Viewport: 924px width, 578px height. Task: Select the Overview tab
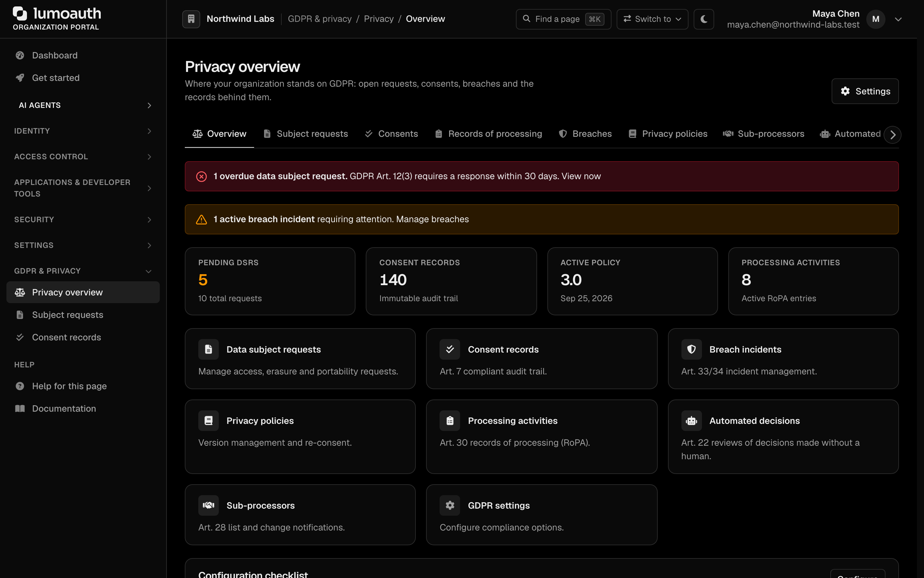tap(219, 134)
